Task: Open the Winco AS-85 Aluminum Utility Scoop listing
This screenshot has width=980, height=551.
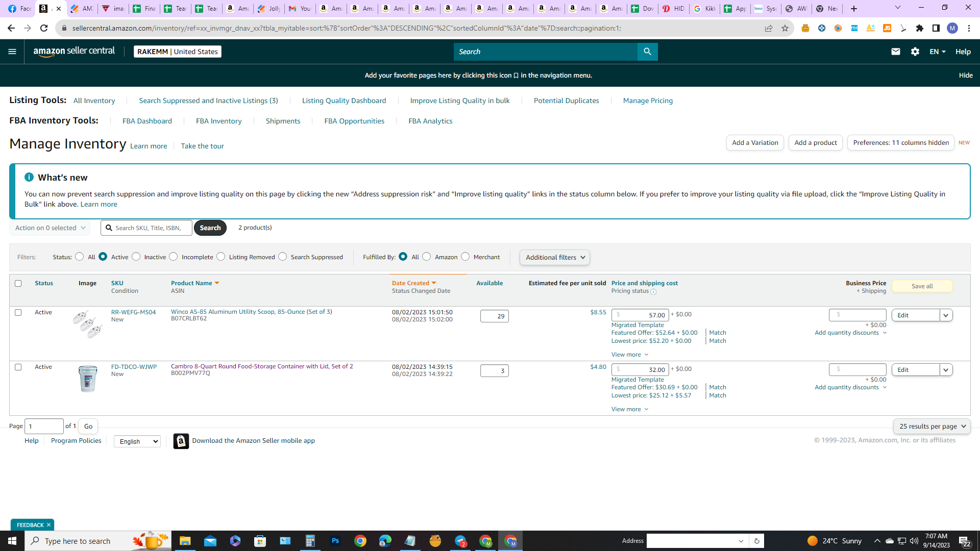Action: click(251, 312)
